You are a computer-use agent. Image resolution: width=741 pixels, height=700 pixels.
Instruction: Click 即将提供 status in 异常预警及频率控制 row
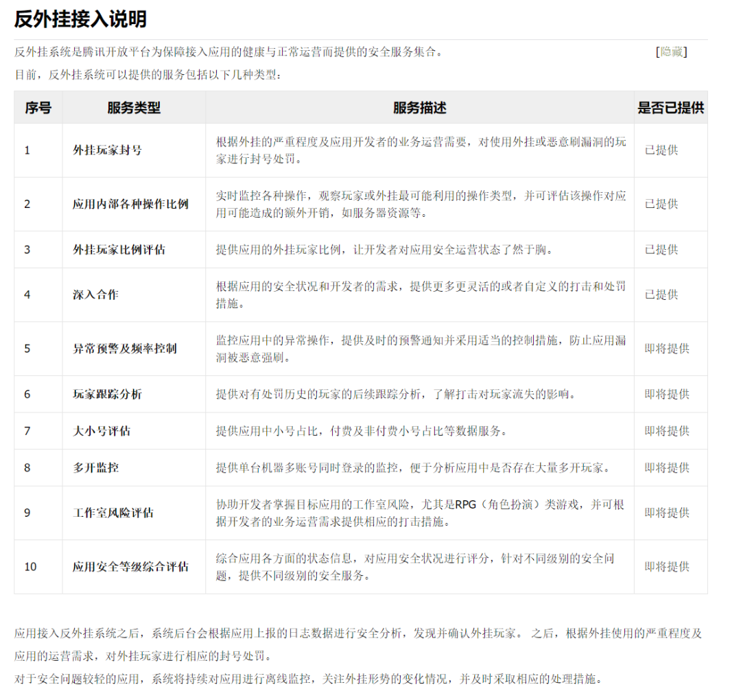coord(667,349)
